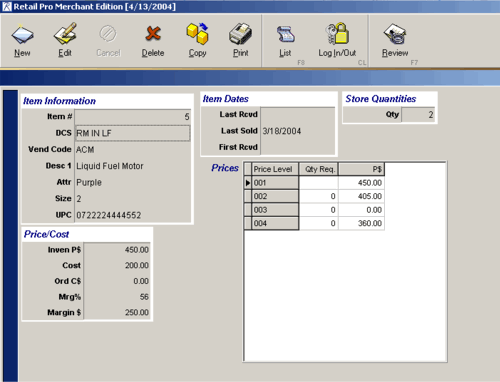The width and height of the screenshot is (500, 382).
Task: Open the List scroll icon
Action: coord(285,34)
